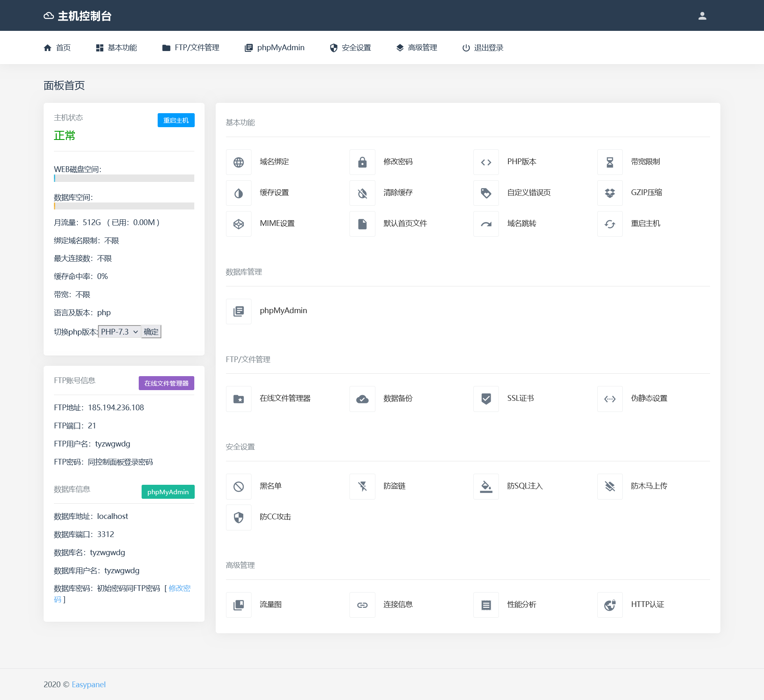Open the 基本功能 navigation menu
The image size is (764, 700).
(116, 48)
